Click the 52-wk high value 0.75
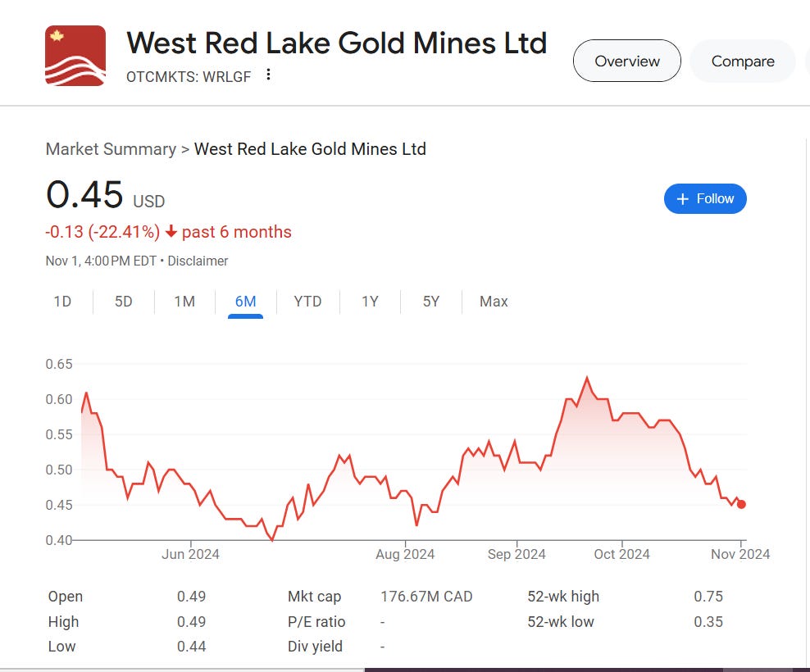The height and width of the screenshot is (672, 810). [x=708, y=597]
